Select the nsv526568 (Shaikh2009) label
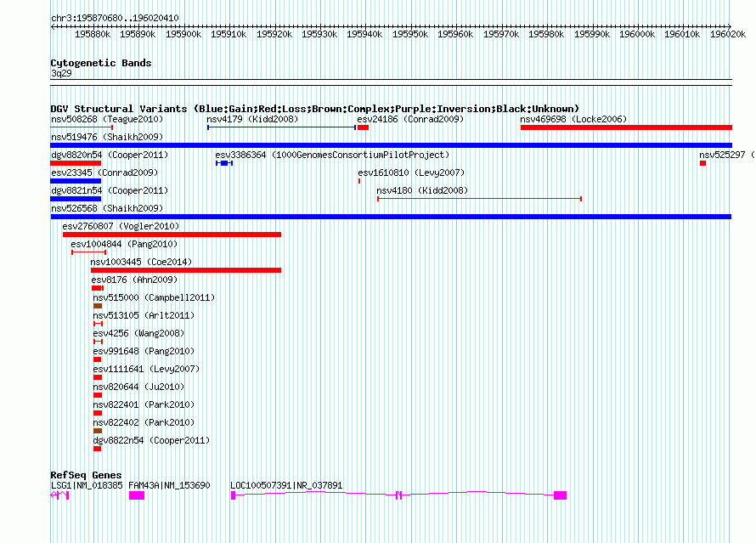The width and height of the screenshot is (756, 543). click(x=107, y=208)
